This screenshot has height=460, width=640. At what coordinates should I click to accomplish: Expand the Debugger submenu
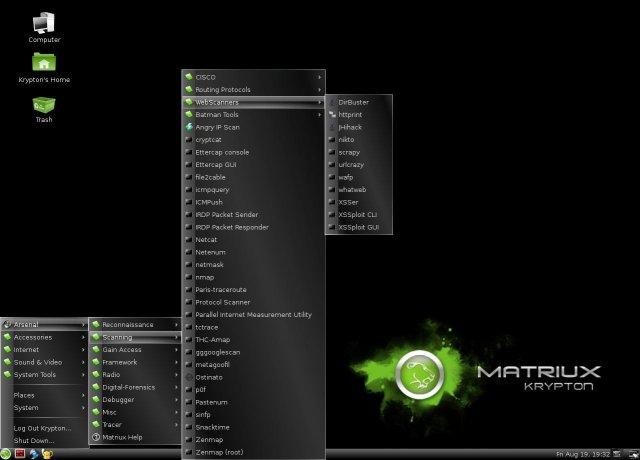(x=135, y=400)
